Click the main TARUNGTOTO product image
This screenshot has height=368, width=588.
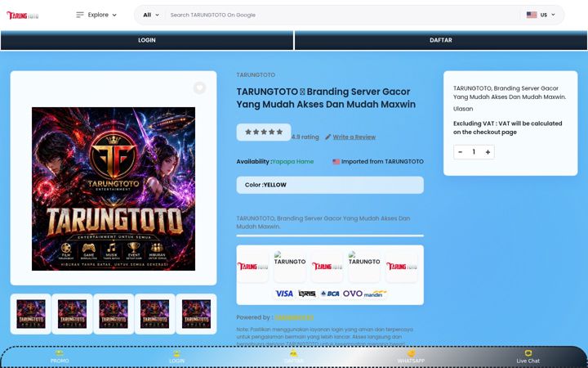coord(114,189)
